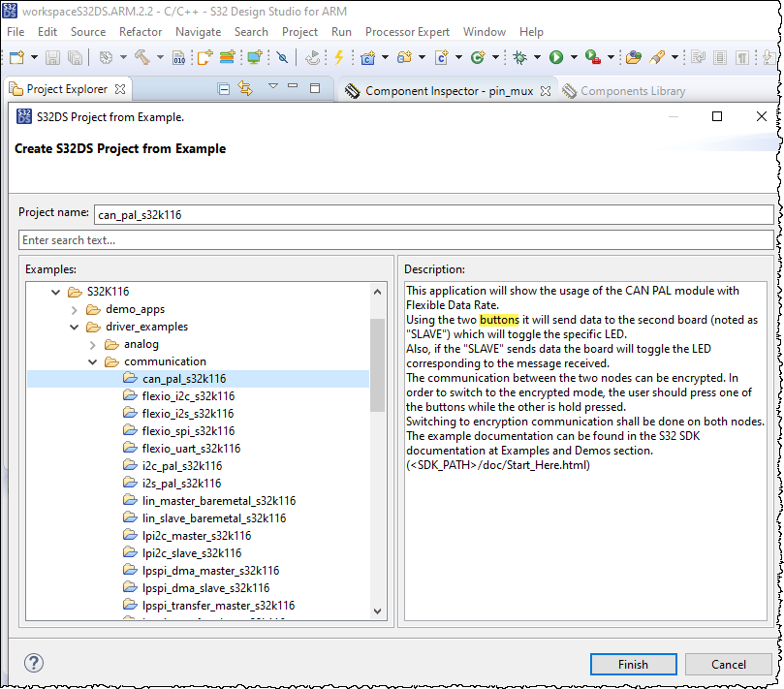Open the Build hammer dropdown arrow
The image size is (784, 689).
coord(160,57)
